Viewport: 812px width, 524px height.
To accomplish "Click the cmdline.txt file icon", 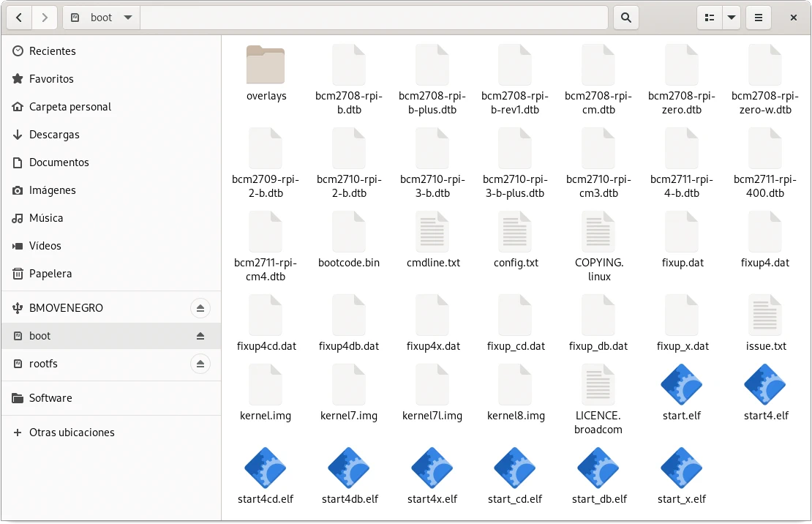I will (432, 231).
